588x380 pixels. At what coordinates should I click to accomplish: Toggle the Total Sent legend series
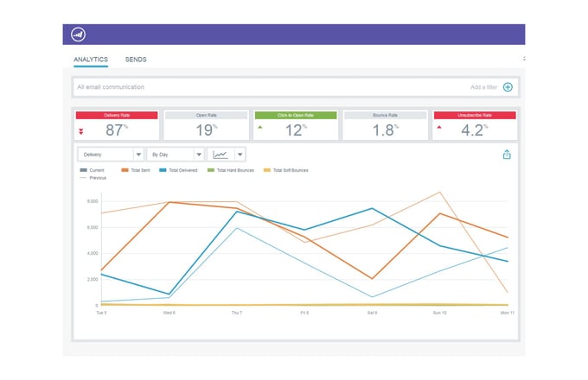136,170
